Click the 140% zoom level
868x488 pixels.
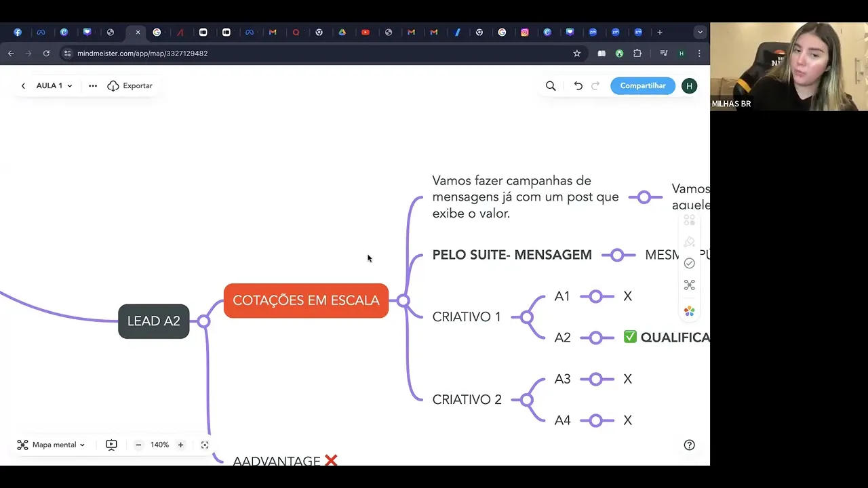[159, 445]
